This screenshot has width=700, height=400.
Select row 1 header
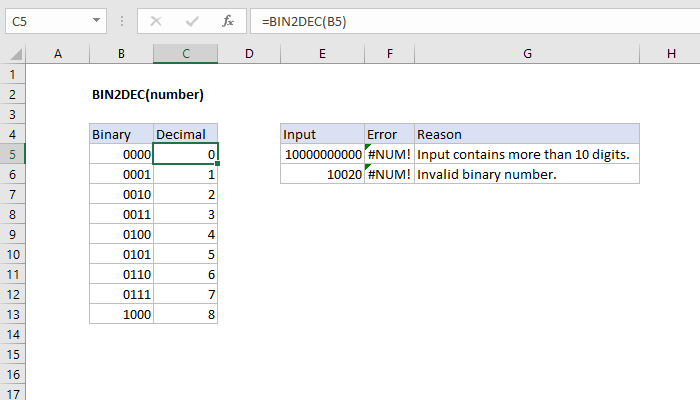pyautogui.click(x=12, y=74)
